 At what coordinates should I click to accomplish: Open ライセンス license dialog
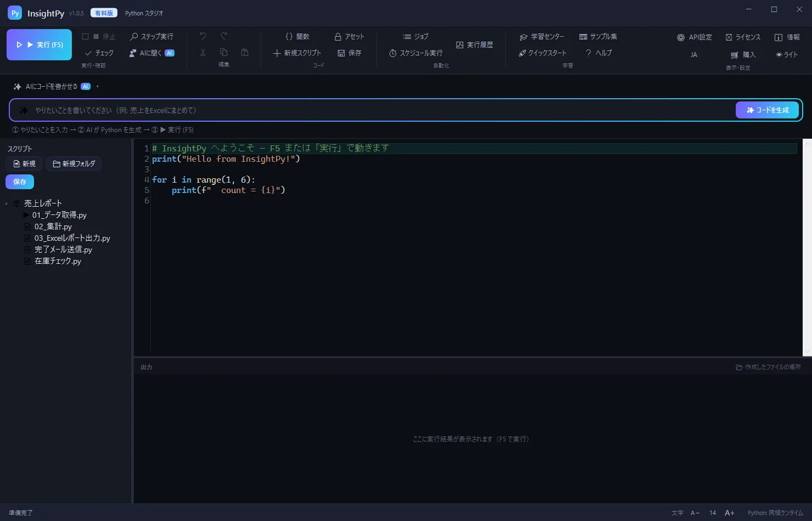click(743, 37)
